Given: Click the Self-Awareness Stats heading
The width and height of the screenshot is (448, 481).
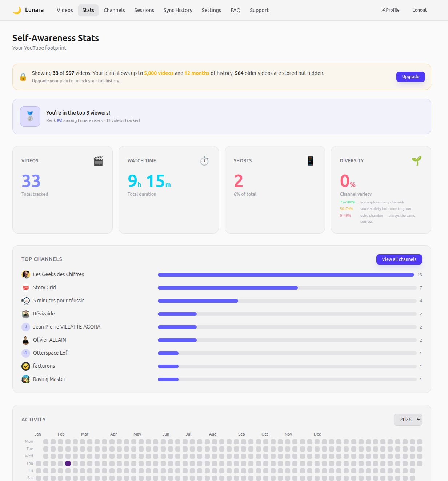Looking at the screenshot, I should (x=56, y=38).
